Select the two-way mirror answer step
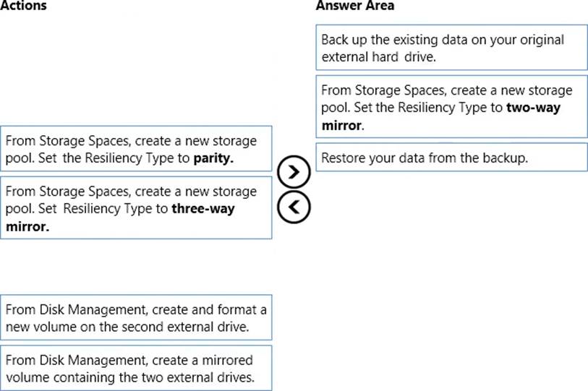This screenshot has height=391, width=588. pos(451,106)
